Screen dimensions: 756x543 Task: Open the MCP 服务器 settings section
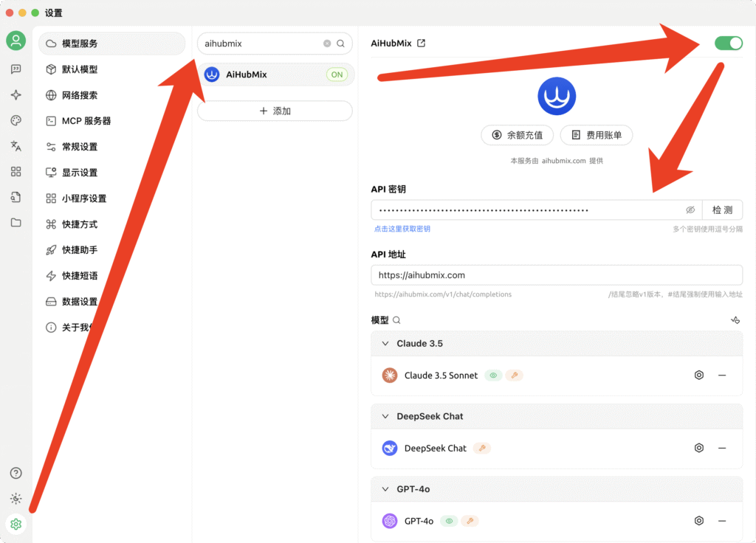point(86,121)
